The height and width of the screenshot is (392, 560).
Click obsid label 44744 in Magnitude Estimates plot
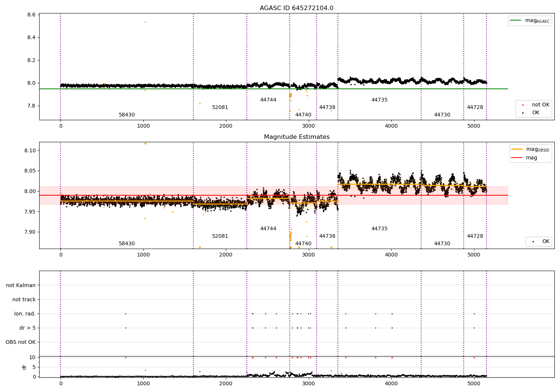point(268,229)
